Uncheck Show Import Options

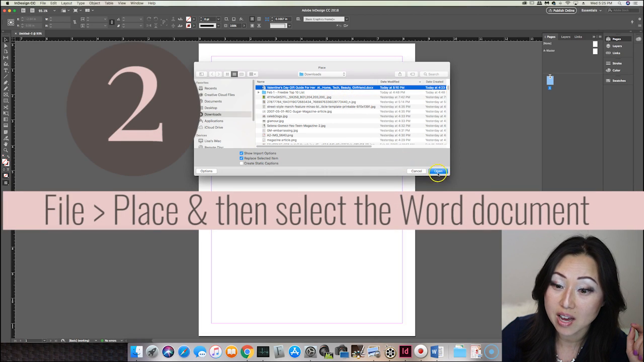[242, 153]
